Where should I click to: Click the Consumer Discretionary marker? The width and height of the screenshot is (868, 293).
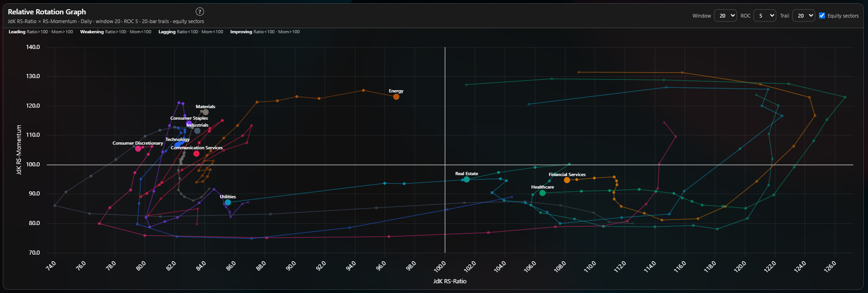point(138,149)
